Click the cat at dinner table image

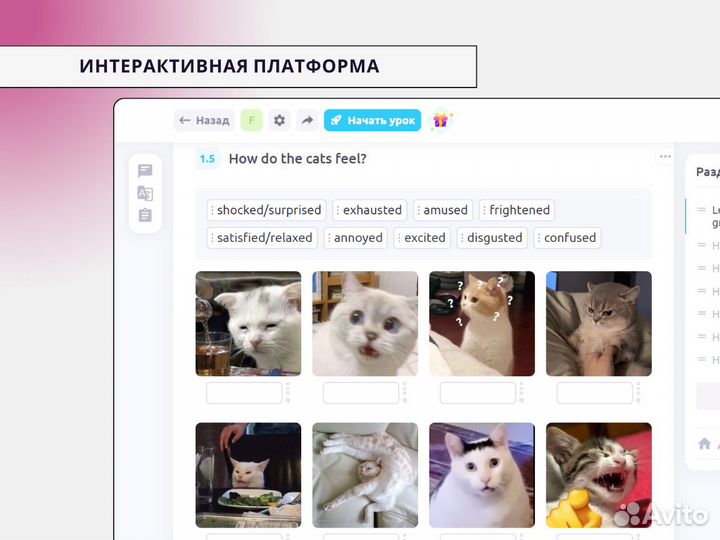tap(248, 475)
